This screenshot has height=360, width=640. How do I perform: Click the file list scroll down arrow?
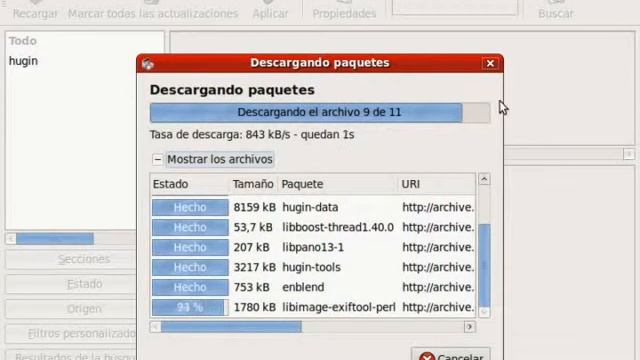tap(484, 312)
